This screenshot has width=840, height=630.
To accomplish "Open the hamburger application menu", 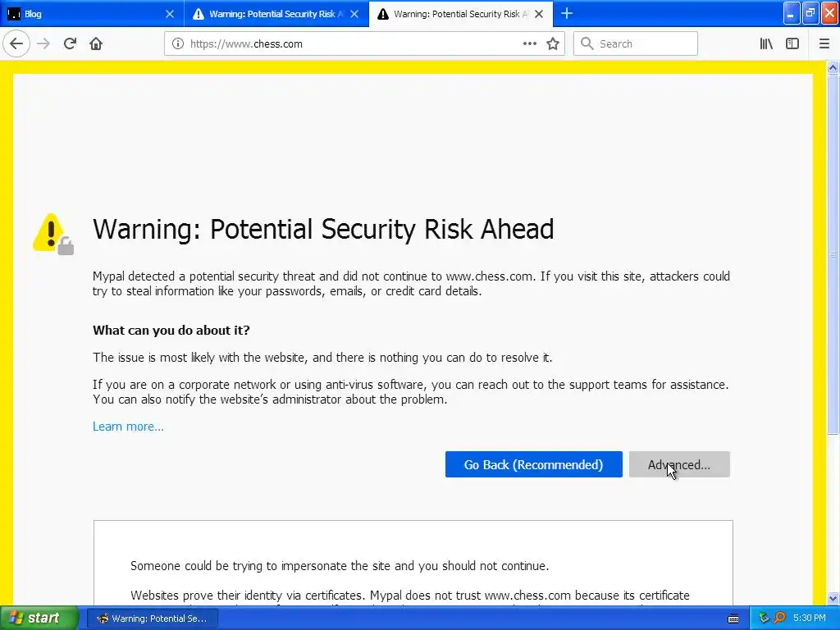I will click(x=824, y=44).
